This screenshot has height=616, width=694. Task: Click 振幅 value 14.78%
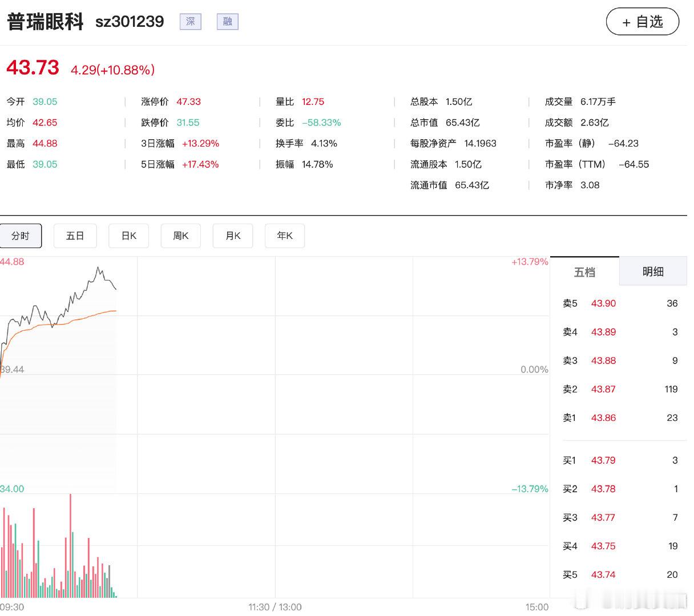(x=317, y=164)
